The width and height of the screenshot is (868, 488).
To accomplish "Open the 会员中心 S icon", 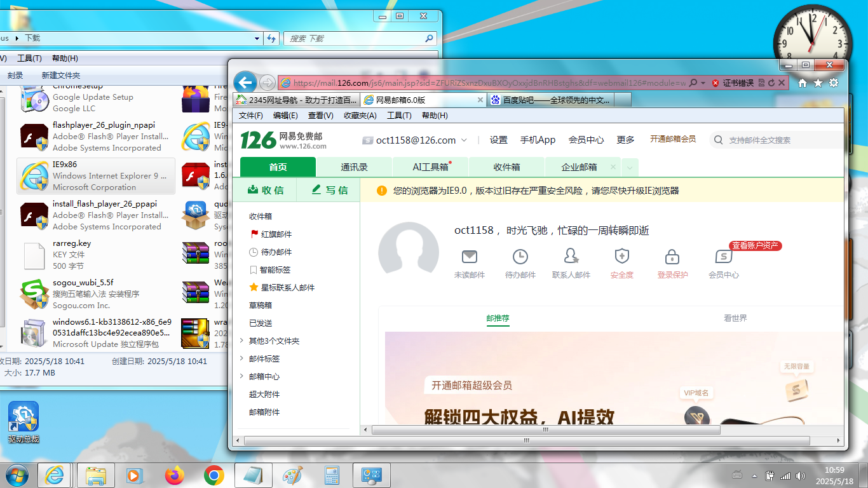I will [724, 257].
